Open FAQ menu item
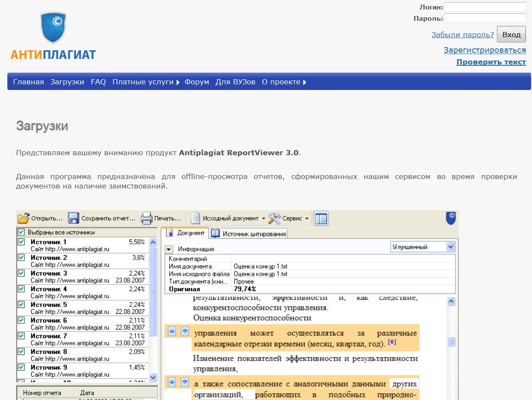532x400 pixels. (x=99, y=82)
